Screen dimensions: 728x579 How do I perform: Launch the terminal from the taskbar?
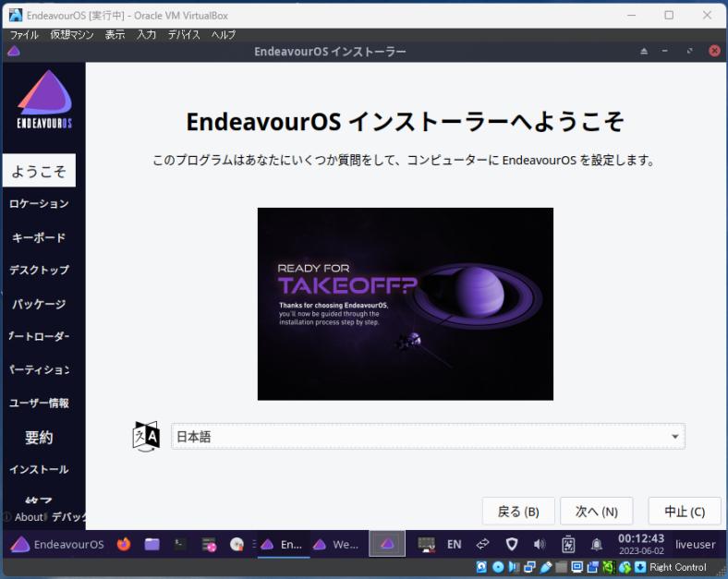pyautogui.click(x=180, y=544)
